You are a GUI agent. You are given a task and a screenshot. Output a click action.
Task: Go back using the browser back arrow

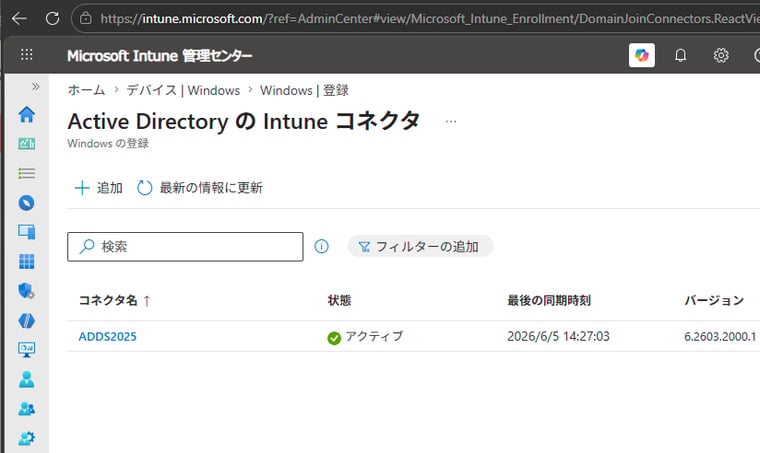point(19,19)
